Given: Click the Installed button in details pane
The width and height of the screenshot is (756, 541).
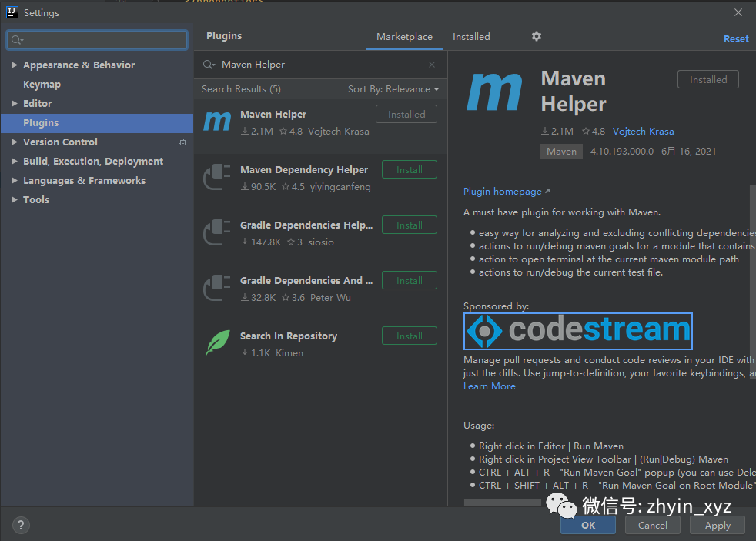Looking at the screenshot, I should pyautogui.click(x=707, y=79).
